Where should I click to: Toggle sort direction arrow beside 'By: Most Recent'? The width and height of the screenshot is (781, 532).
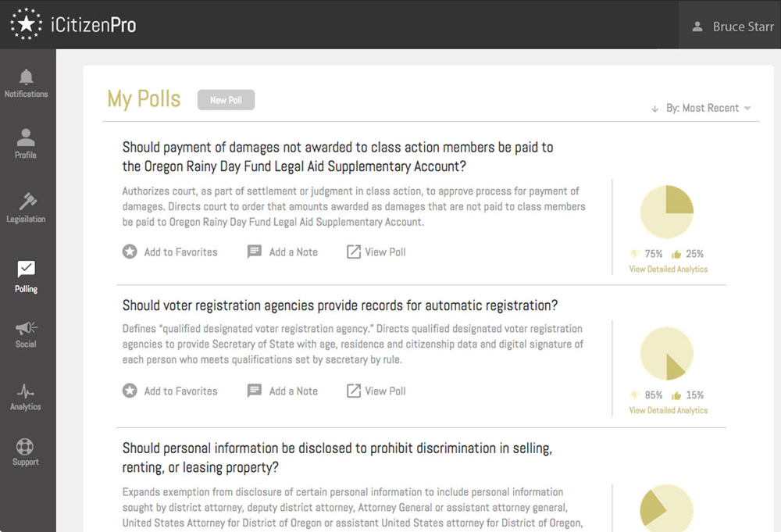tap(654, 109)
